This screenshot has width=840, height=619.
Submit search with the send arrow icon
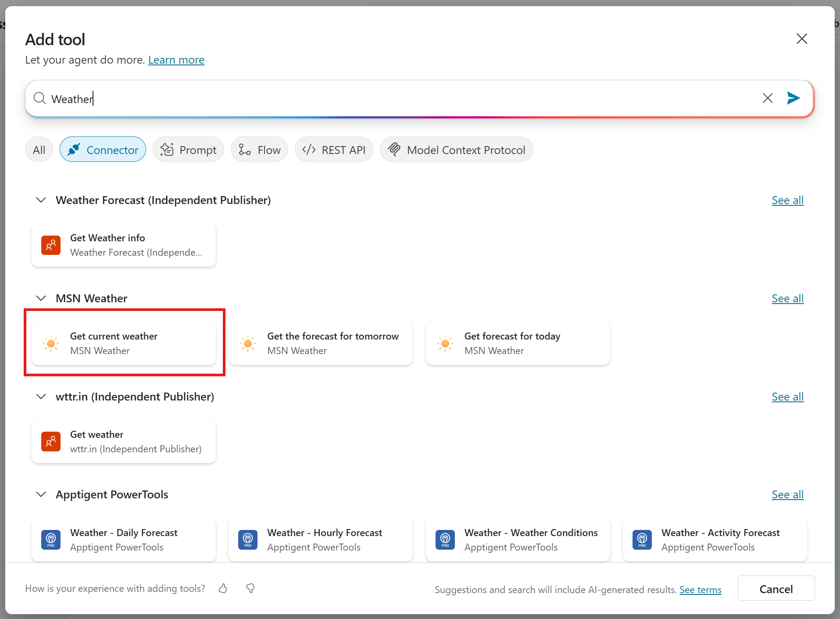click(x=794, y=98)
